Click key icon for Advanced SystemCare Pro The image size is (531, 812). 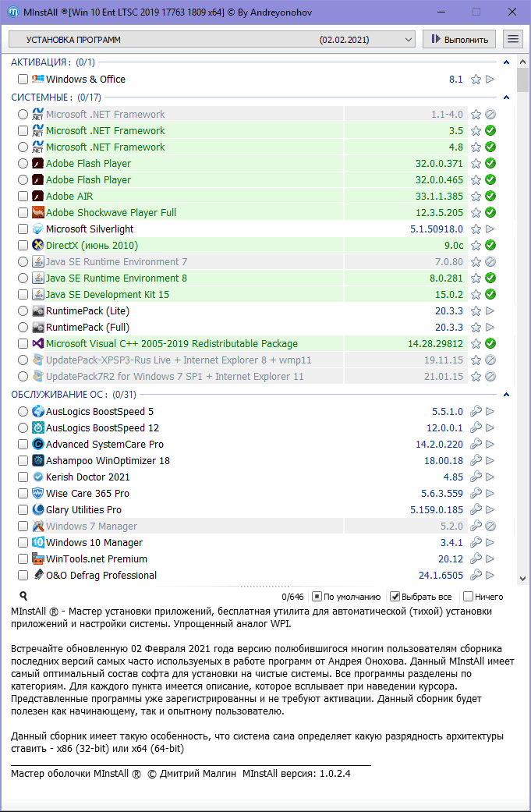coord(476,444)
